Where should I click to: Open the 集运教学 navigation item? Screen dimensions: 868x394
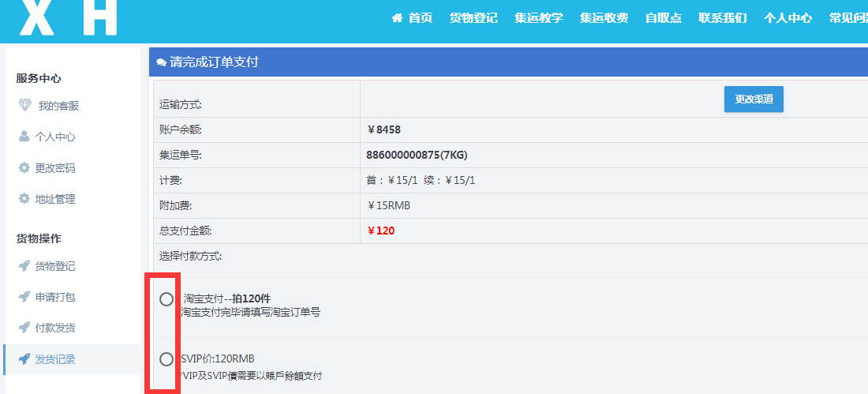539,18
